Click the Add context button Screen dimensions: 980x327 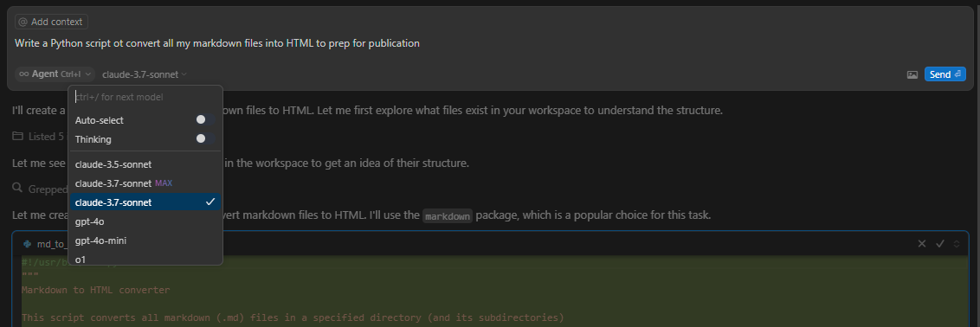tap(51, 22)
